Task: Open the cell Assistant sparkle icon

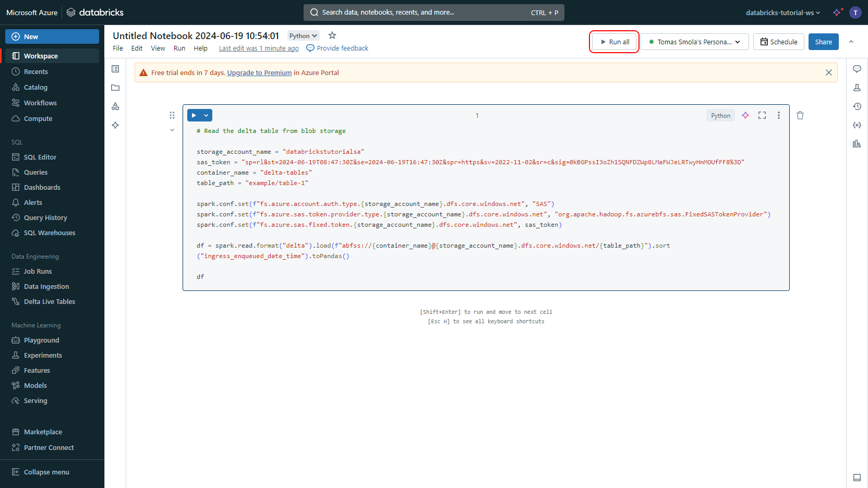Action: 745,115
